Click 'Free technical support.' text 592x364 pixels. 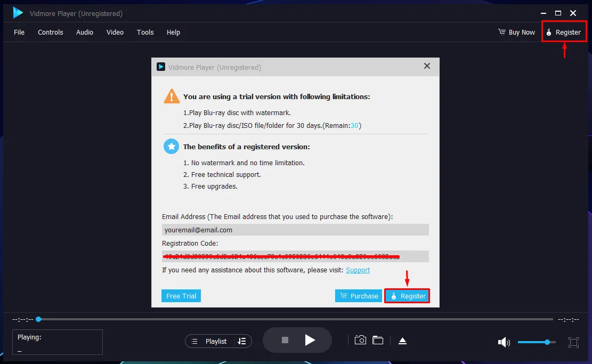point(226,174)
